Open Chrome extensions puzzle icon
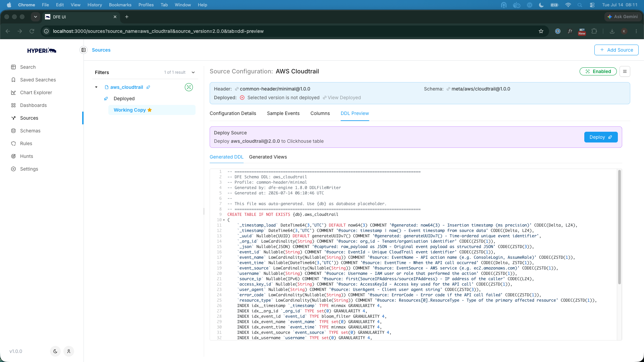This screenshot has width=644, height=362. 594,31
